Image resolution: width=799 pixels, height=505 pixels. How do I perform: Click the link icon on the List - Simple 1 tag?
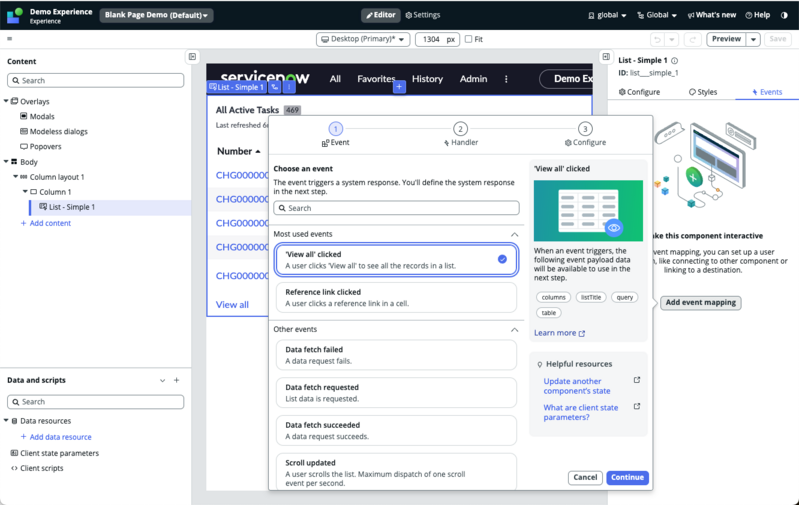(275, 87)
